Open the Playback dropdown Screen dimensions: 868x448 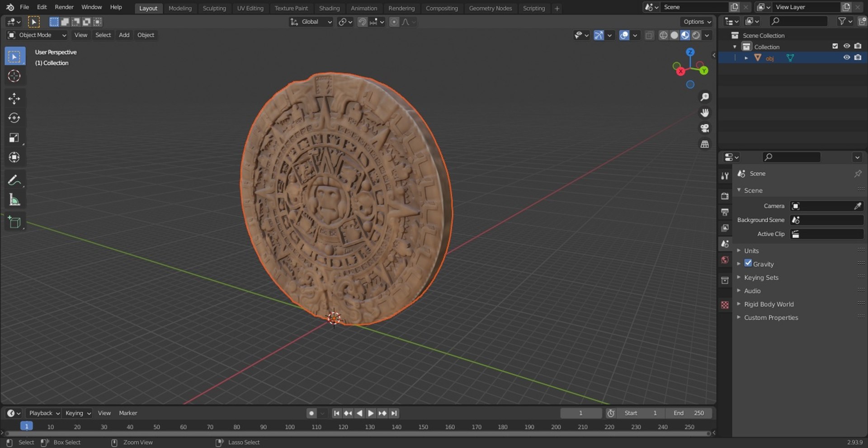click(x=44, y=413)
